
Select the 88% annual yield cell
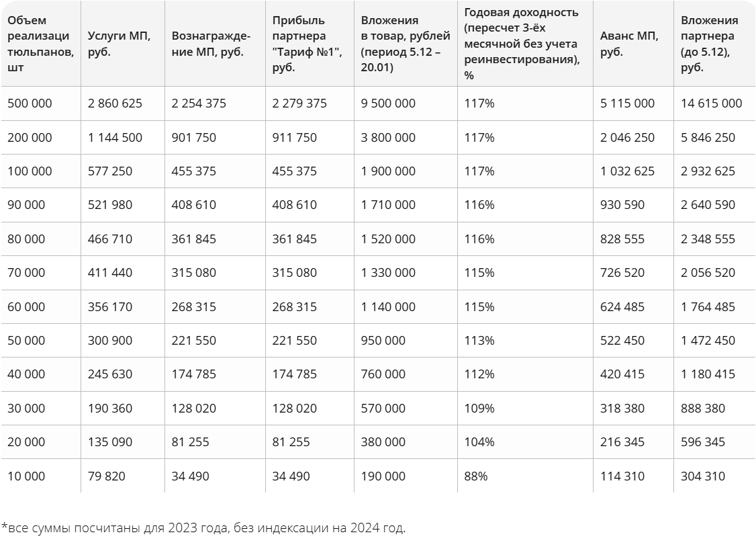tap(476, 476)
